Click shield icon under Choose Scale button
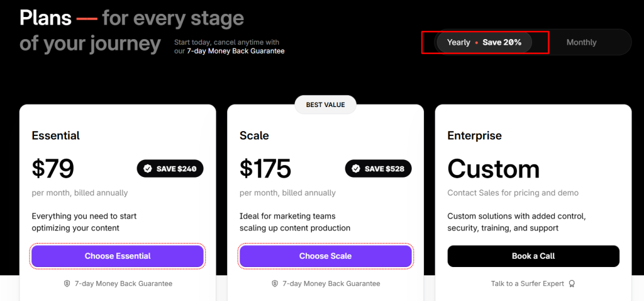 (x=275, y=284)
